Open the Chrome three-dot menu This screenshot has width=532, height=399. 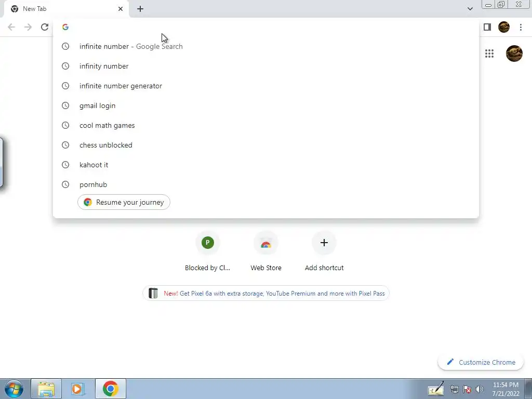tap(521, 27)
